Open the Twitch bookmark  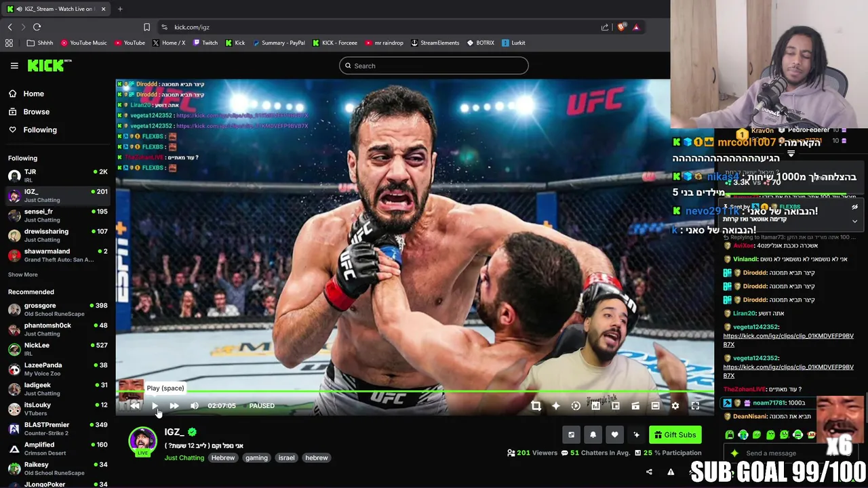tap(205, 43)
